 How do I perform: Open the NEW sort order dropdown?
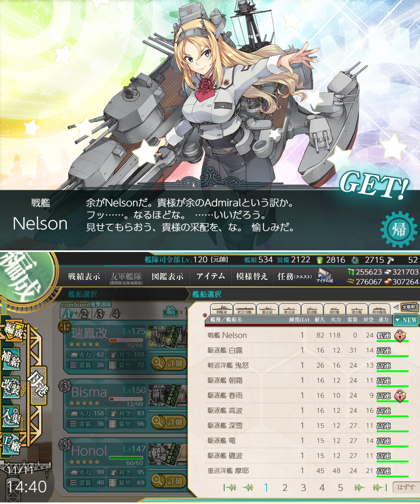pyautogui.click(x=406, y=320)
